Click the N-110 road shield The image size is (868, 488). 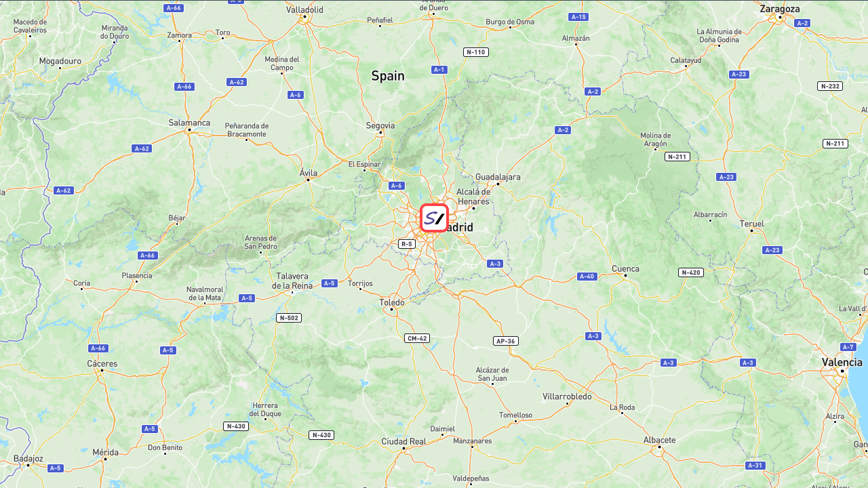tap(476, 52)
